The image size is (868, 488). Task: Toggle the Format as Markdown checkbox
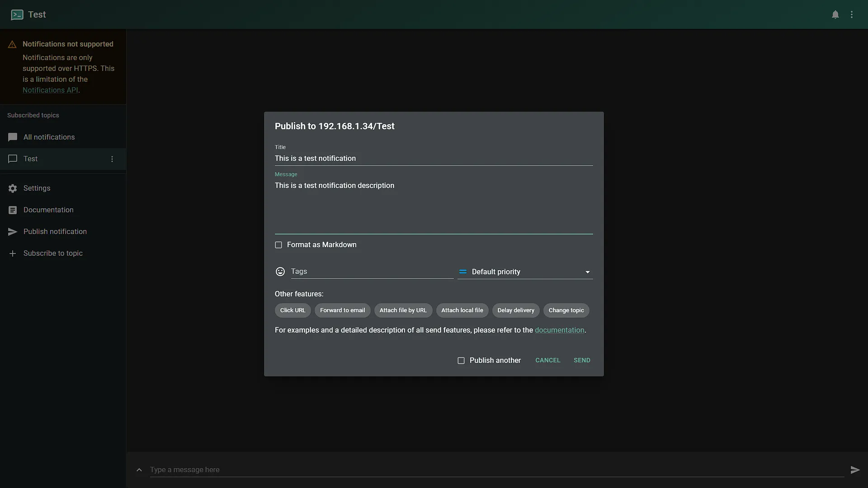[278, 245]
